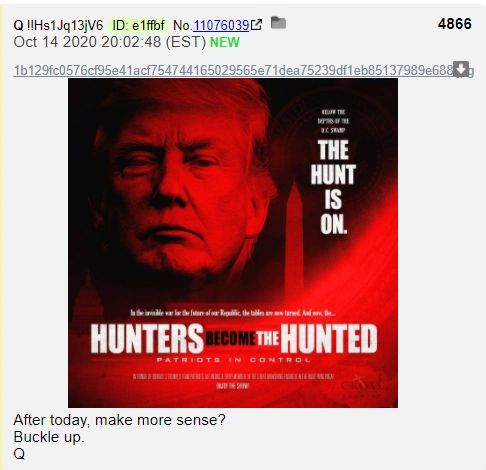Click the ID: e1ffbf badge

(x=138, y=25)
